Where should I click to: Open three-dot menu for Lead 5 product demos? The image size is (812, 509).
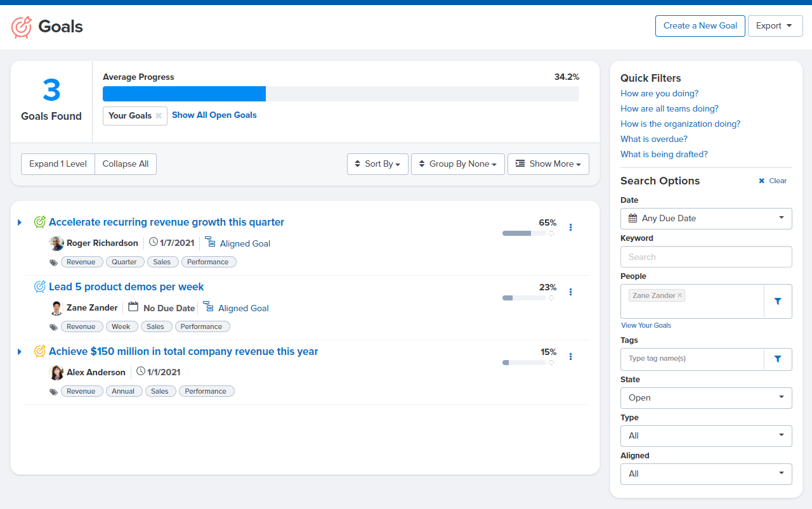coord(571,292)
